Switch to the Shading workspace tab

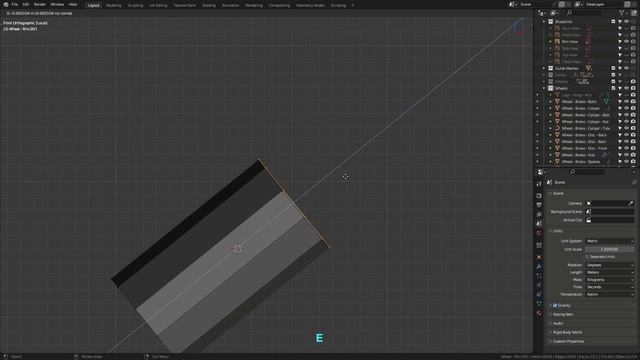209,5
